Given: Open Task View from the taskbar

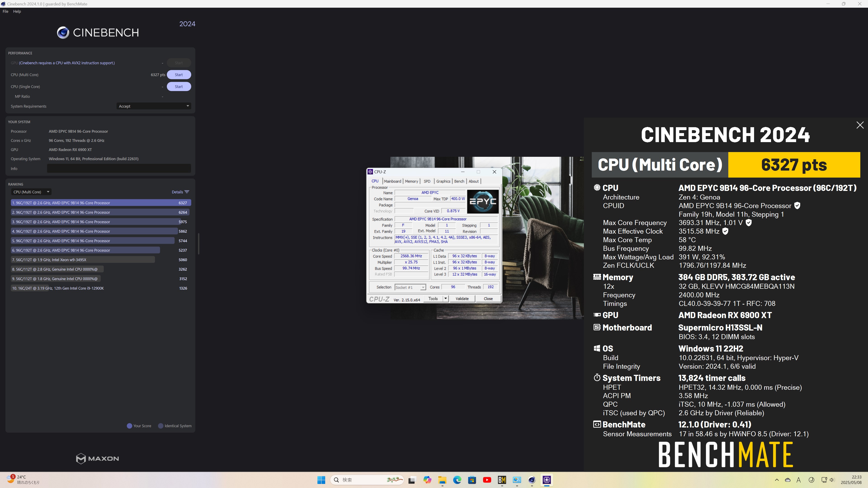Looking at the screenshot, I should pyautogui.click(x=412, y=480).
